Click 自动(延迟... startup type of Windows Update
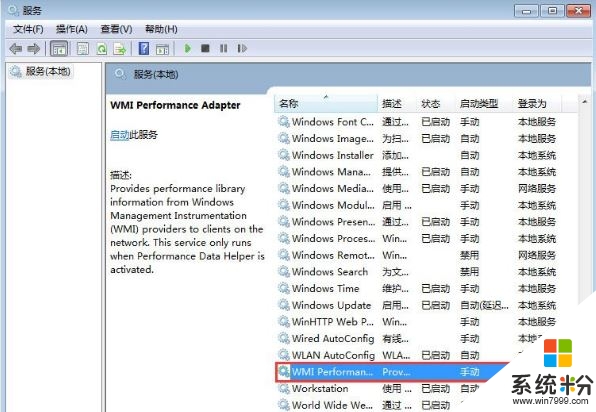This screenshot has height=412, width=596. 484,306
